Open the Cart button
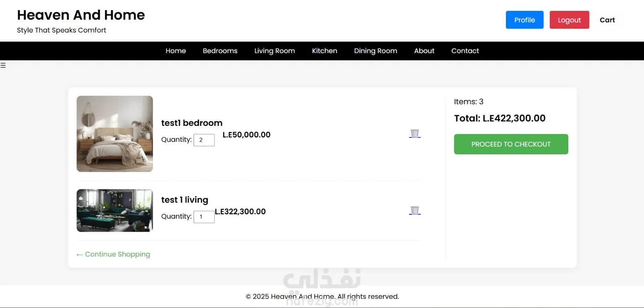 pos(607,20)
